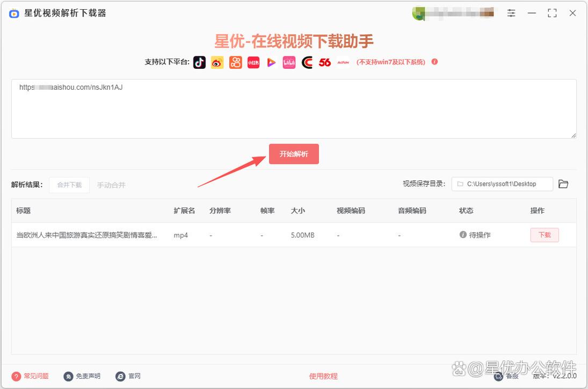Image resolution: width=588 pixels, height=389 pixels.
Task: Click the 扩展名 column header
Action: (x=184, y=211)
